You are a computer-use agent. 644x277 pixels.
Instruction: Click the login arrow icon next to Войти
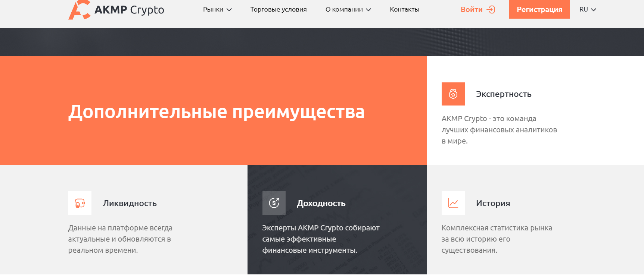[491, 9]
